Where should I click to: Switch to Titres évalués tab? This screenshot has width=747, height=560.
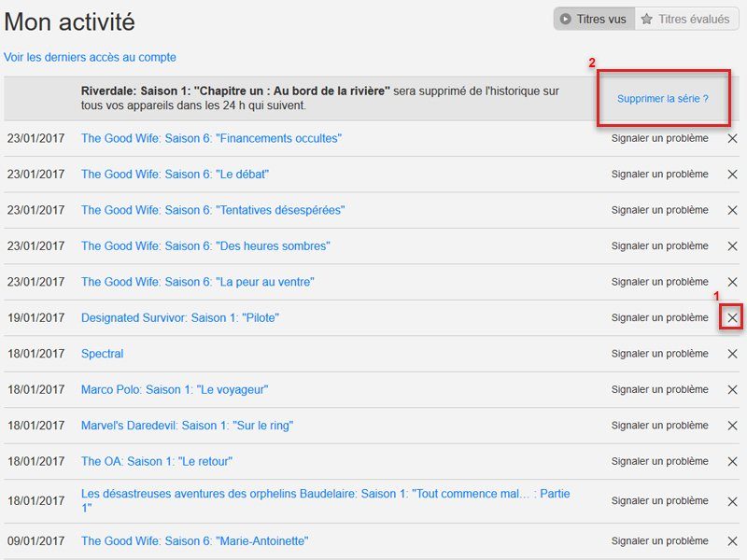tap(686, 19)
